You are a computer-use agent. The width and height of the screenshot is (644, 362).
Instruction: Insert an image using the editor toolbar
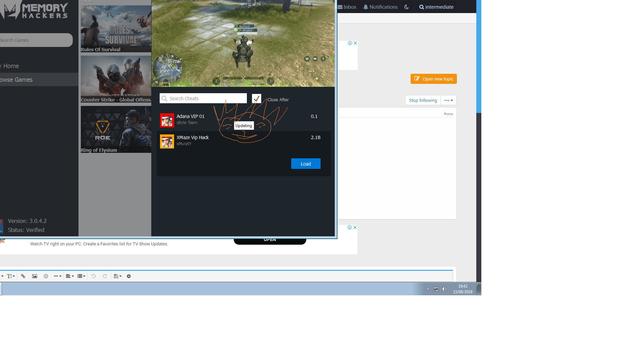click(35, 276)
